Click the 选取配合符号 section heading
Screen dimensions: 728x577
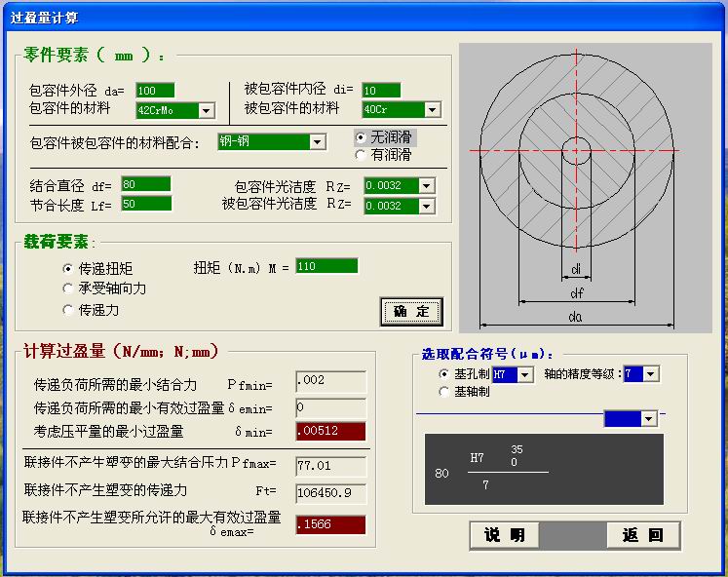pos(487,354)
